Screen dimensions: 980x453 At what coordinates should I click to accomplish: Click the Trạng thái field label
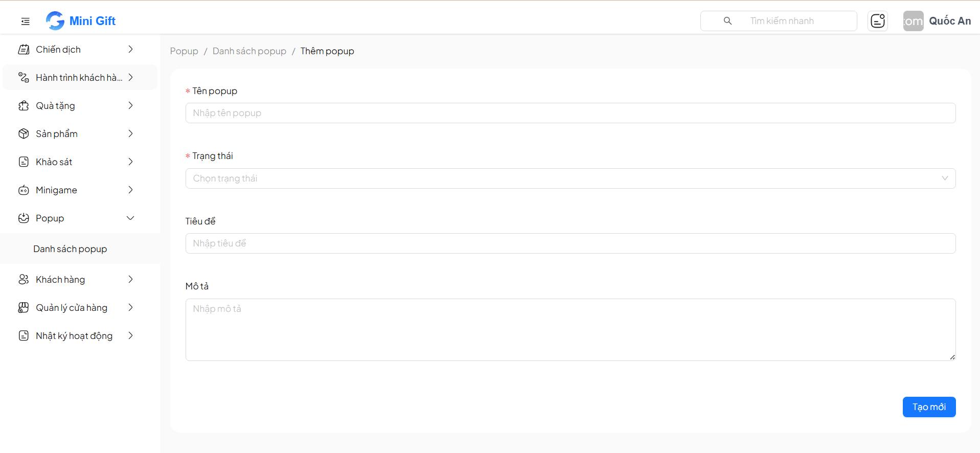point(213,156)
